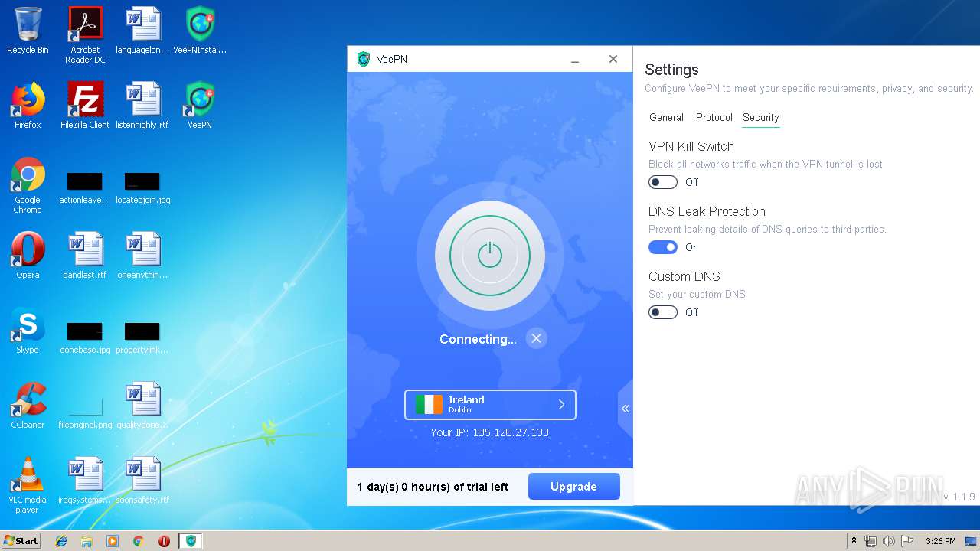Open the Protocol settings tab
This screenshot has height=551, width=980.
714,117
